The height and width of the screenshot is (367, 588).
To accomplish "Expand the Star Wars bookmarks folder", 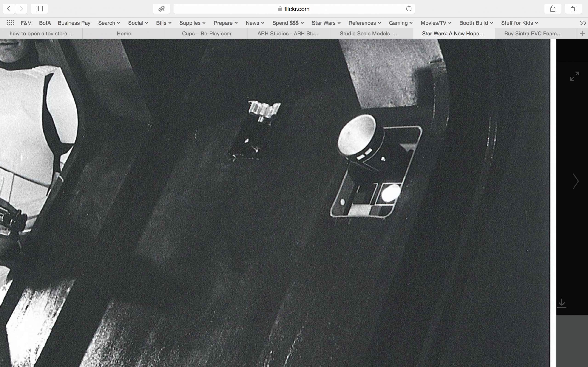I will (x=326, y=23).
